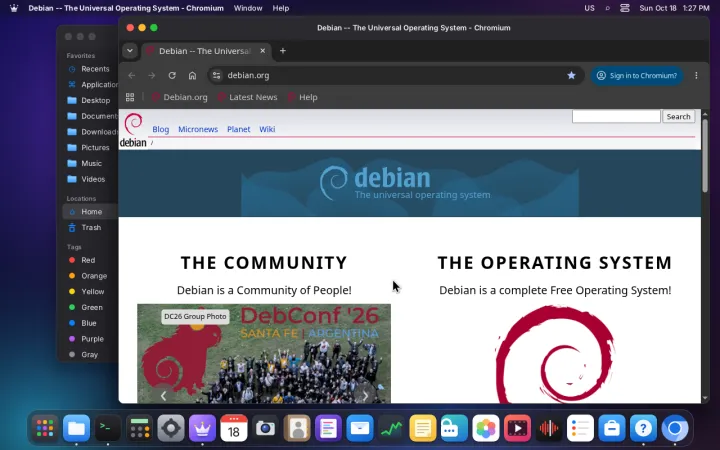
Task: Open the Micronews link
Action: [x=198, y=129]
